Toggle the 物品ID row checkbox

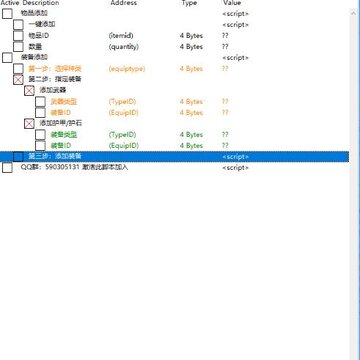point(18,36)
